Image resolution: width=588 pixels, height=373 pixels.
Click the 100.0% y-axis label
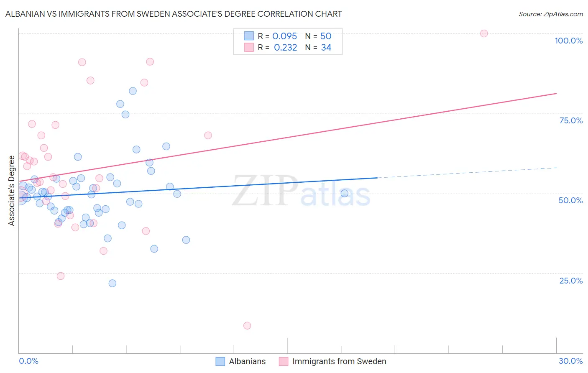(x=568, y=41)
